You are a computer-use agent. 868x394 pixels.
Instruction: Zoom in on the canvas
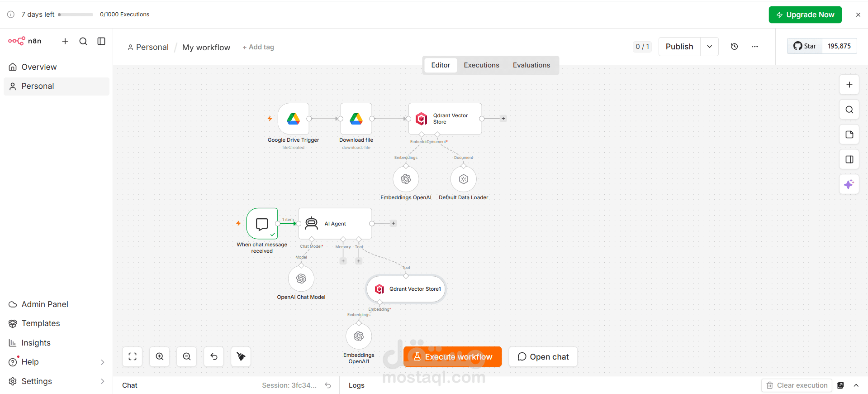pos(160,356)
